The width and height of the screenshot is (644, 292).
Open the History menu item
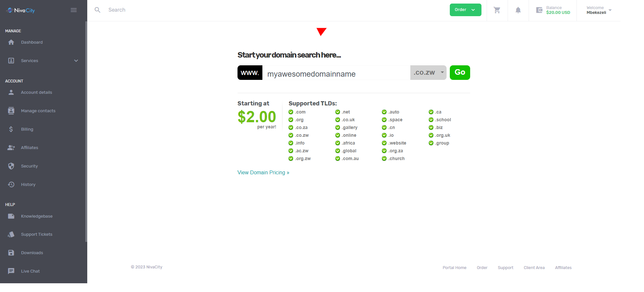tap(28, 185)
